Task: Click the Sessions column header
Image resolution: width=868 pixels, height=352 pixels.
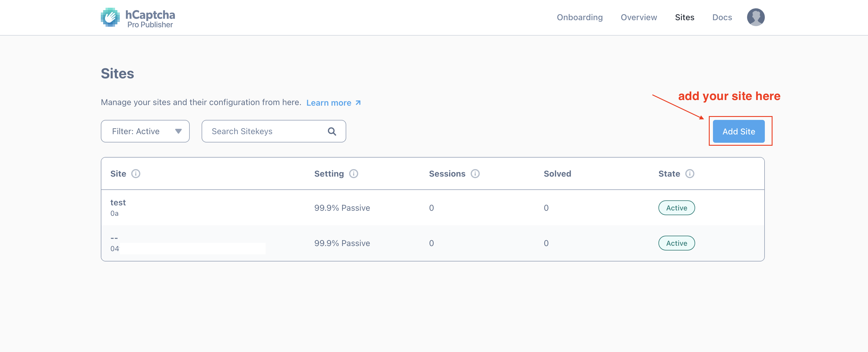Action: point(447,174)
